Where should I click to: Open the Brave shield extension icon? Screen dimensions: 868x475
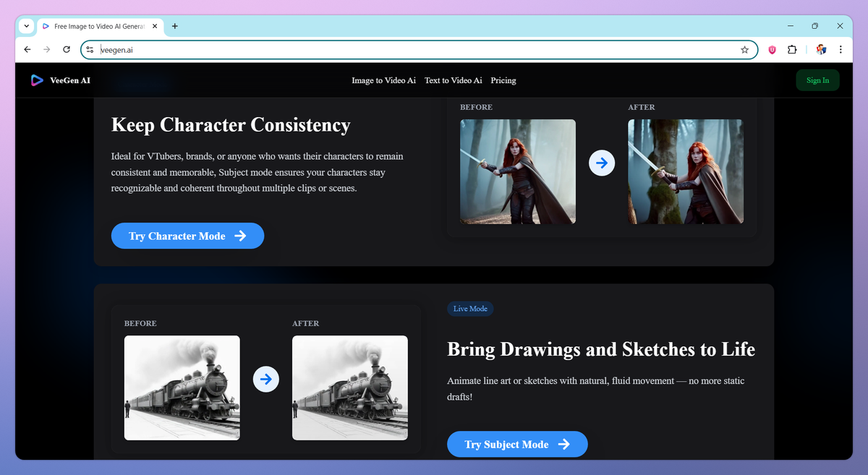(x=773, y=50)
